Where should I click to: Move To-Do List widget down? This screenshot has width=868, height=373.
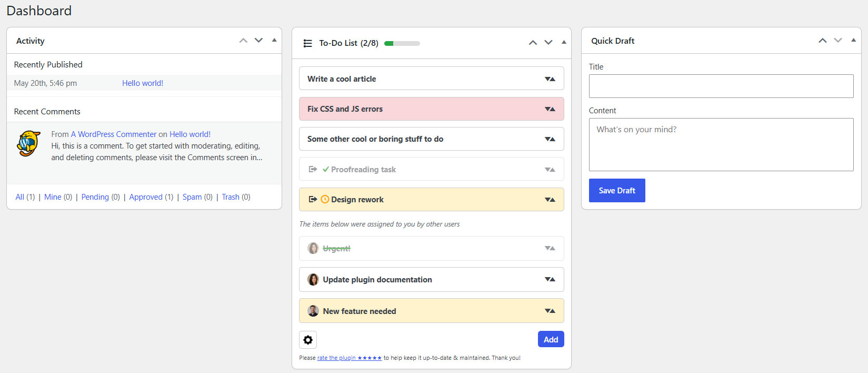click(548, 43)
